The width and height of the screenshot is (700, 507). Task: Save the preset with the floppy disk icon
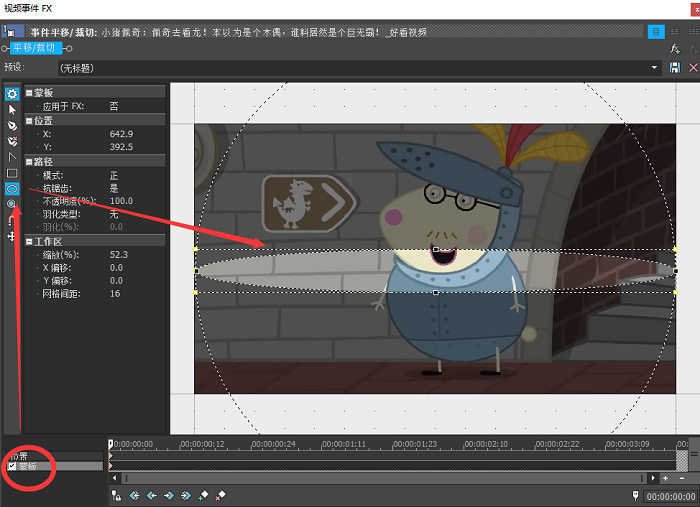pos(675,68)
